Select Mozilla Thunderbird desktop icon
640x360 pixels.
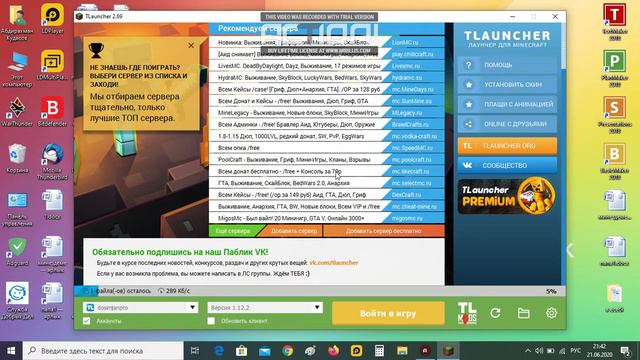click(52, 162)
